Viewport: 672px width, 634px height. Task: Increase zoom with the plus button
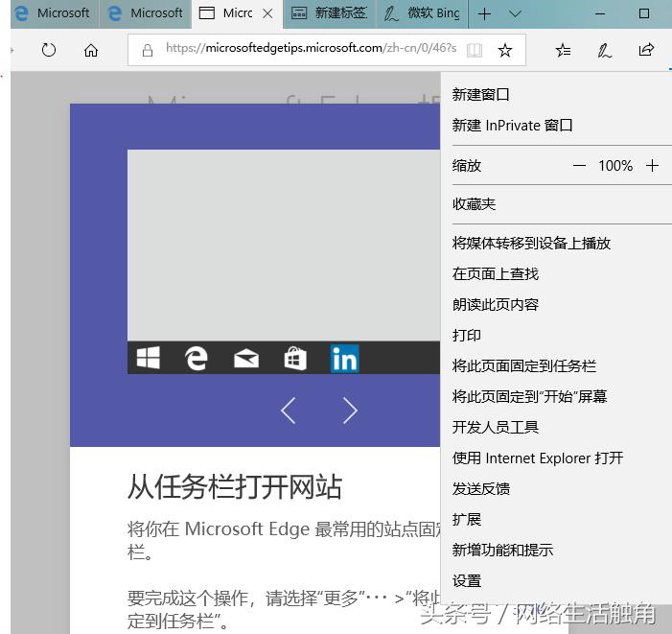tap(652, 166)
